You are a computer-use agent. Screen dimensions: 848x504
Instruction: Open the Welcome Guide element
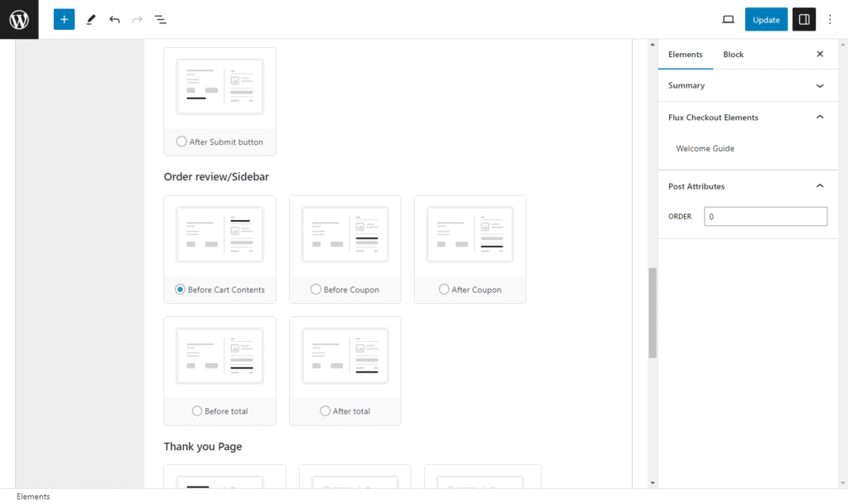point(705,148)
